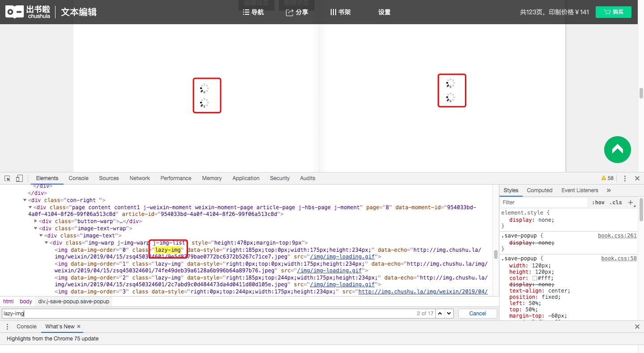Collapse the div class con-right node
644x353 pixels.
(x=25, y=200)
